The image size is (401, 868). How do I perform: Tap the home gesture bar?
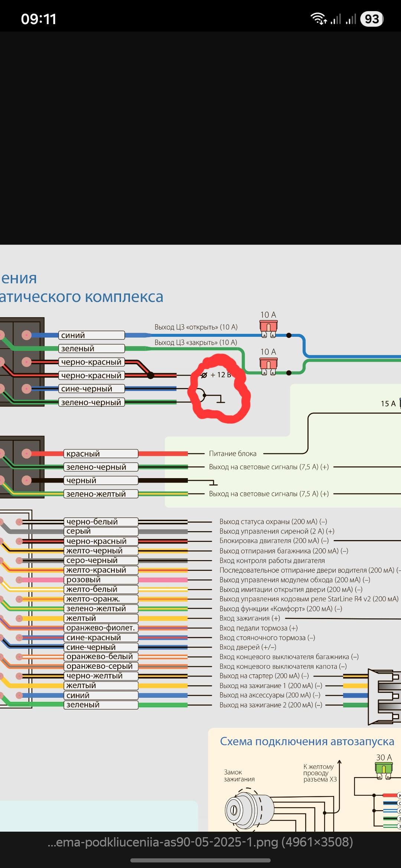200,860
